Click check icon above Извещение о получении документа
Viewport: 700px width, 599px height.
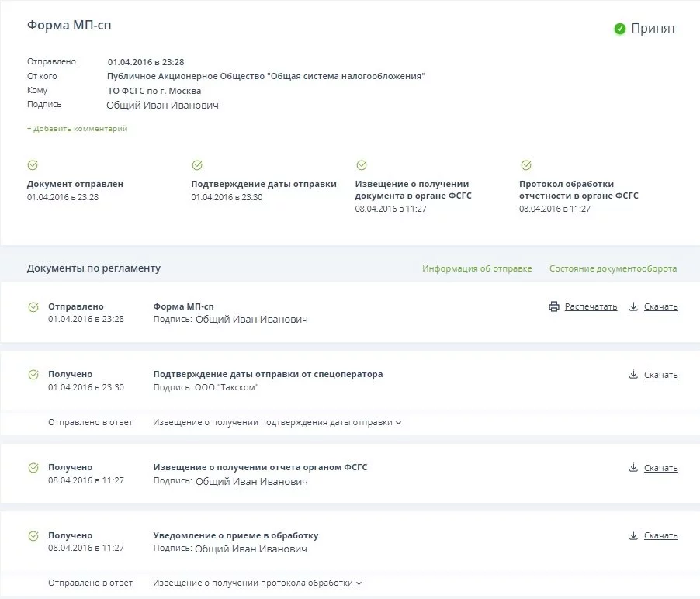tap(361, 165)
